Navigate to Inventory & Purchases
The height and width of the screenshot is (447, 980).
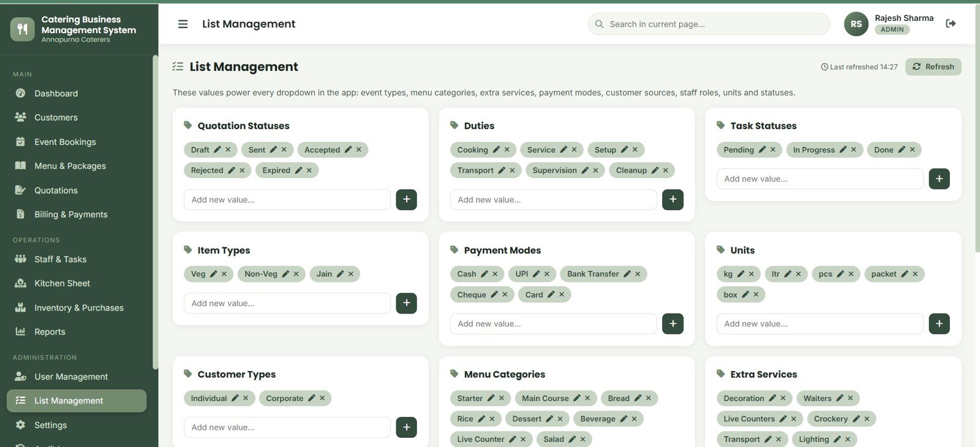(77, 308)
